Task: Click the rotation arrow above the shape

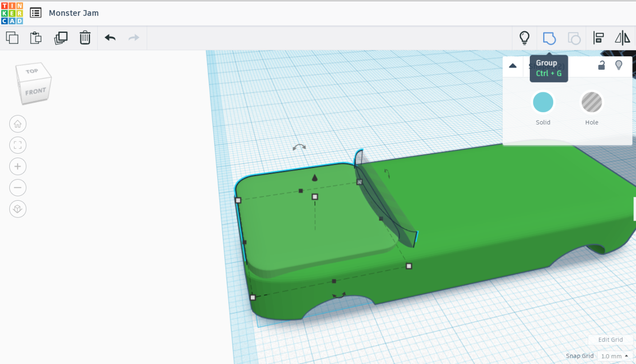Action: [299, 147]
